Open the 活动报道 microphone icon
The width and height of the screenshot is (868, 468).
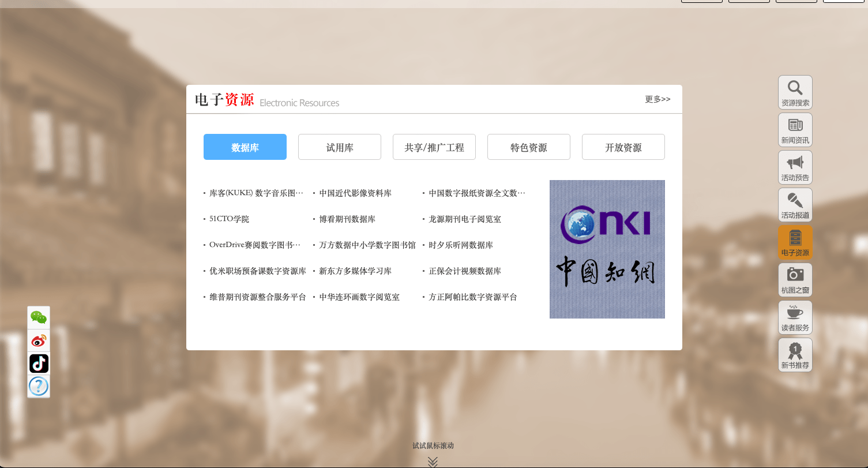795,205
